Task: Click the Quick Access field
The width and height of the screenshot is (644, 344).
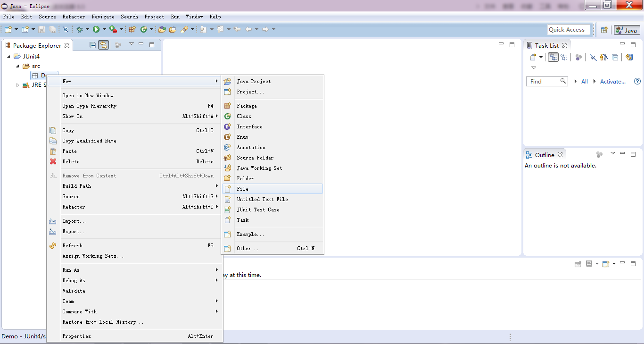Action: coord(569,30)
